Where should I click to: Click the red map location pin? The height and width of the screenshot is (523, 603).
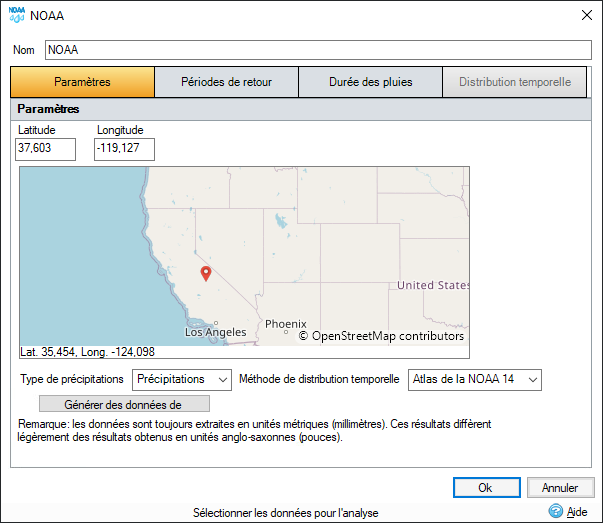tap(206, 273)
